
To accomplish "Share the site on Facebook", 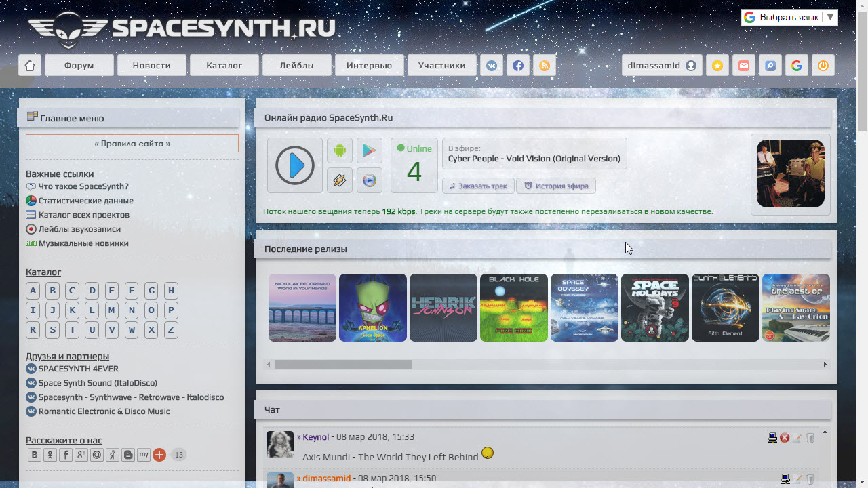I will (x=66, y=455).
